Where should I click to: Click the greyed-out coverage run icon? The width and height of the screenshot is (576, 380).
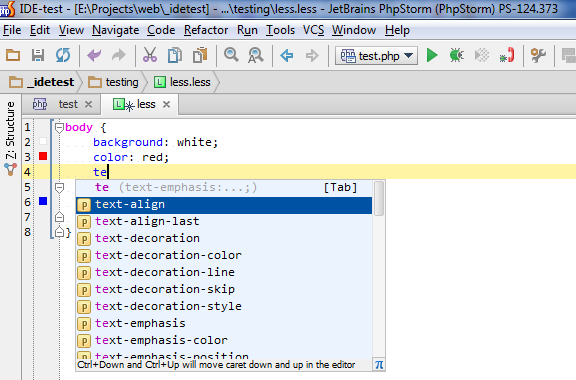pos(482,55)
